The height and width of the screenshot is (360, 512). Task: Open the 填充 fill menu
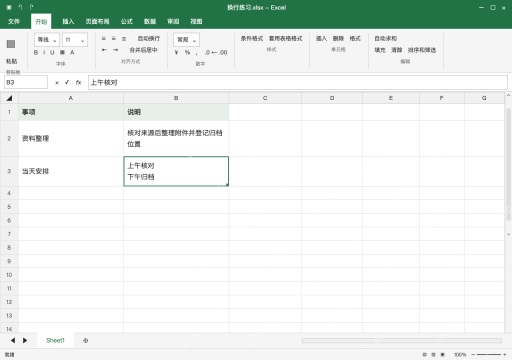380,50
